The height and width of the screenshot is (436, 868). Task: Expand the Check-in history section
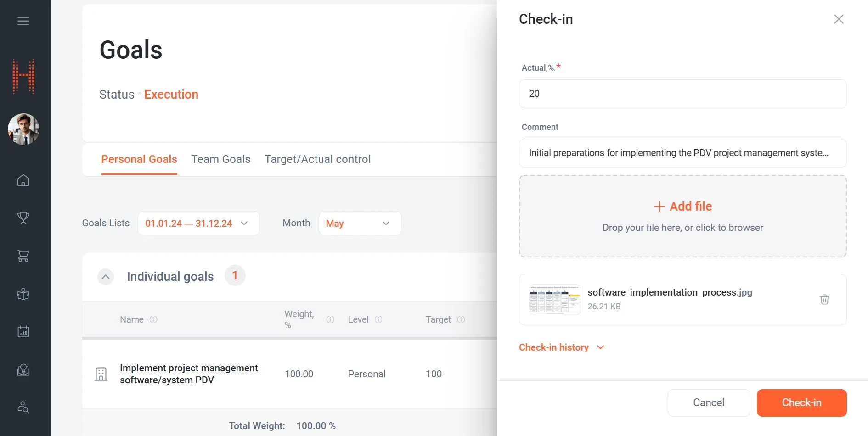coord(561,347)
